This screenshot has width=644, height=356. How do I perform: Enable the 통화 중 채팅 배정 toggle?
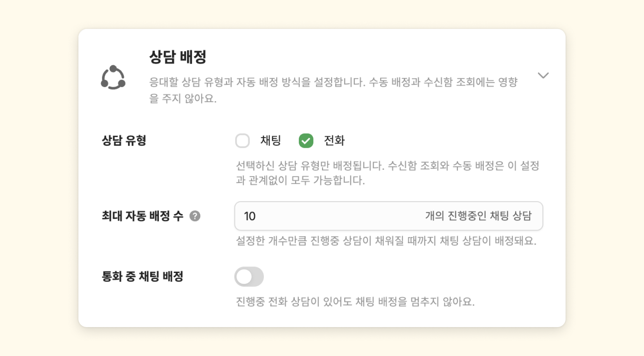point(249,277)
